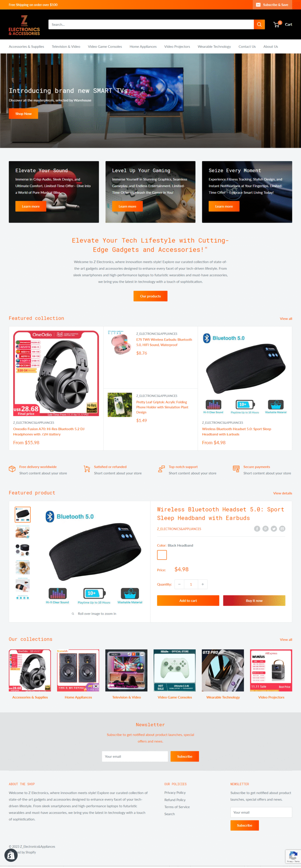Click the Shop Now banner button

click(23, 114)
